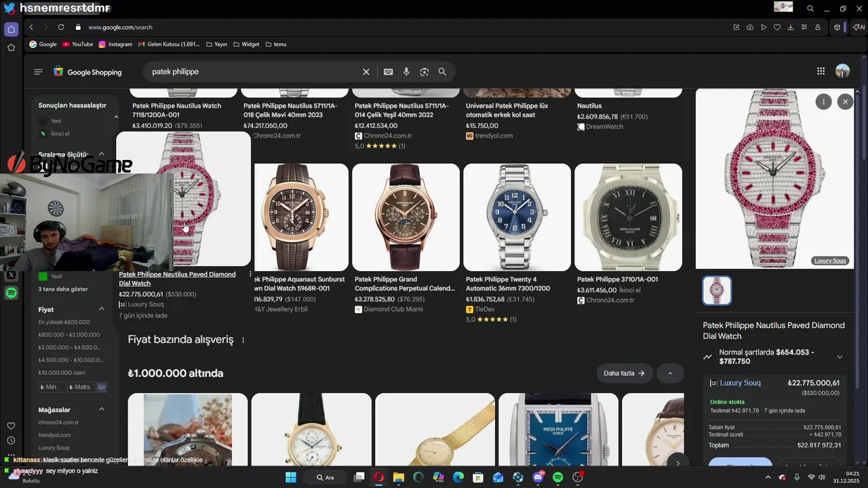Open the Gelen Kutusu Gmail bookmark
868x488 pixels.
169,44
